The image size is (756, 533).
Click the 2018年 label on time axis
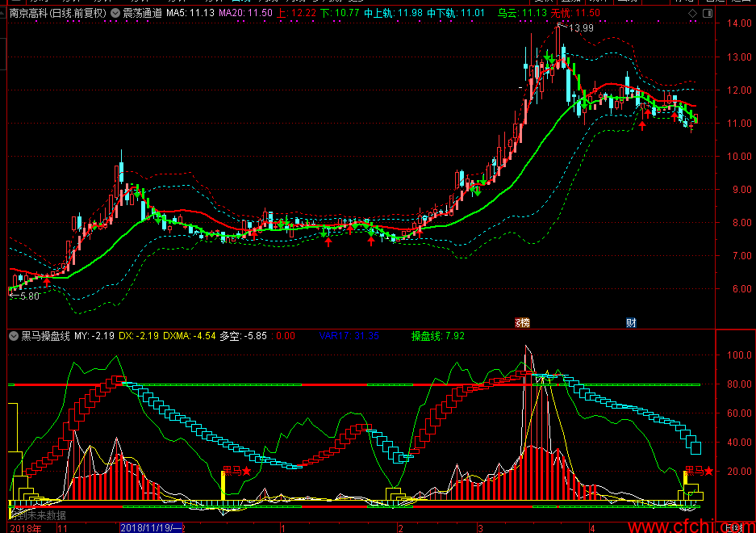click(x=26, y=527)
